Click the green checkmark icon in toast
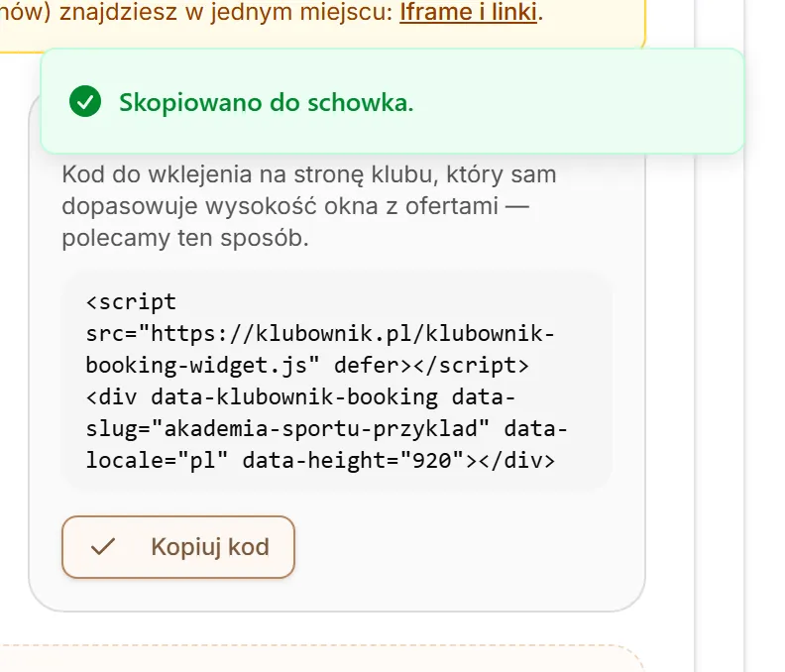 85,101
